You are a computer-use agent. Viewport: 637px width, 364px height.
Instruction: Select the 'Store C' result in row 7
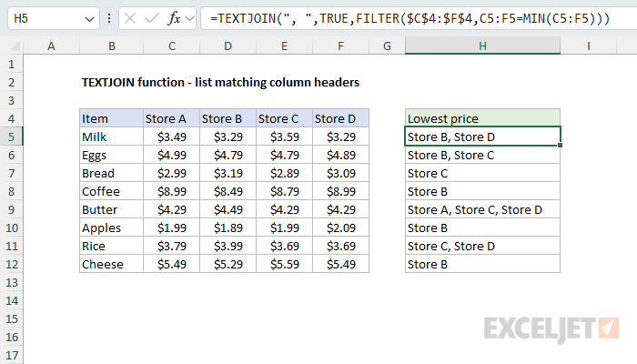pos(482,174)
